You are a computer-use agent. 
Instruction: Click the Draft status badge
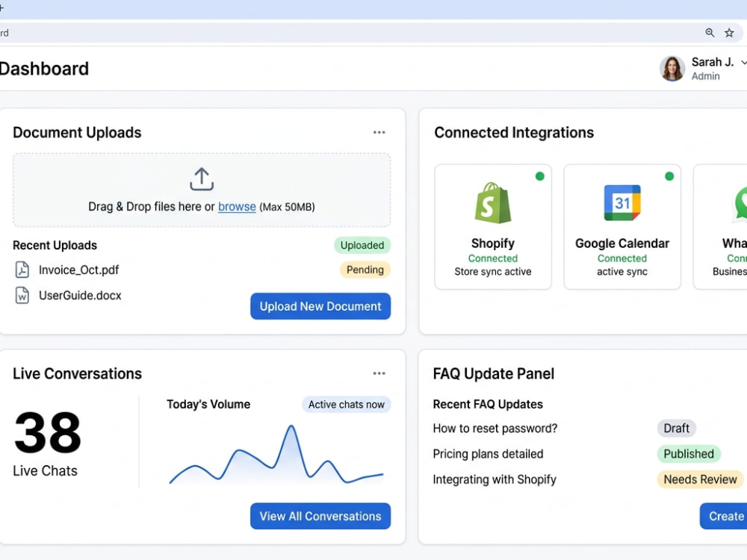point(677,428)
